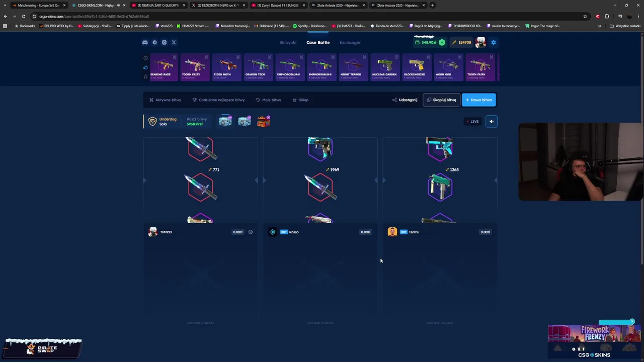
Task: Open the Imgur bookmark
Action: (542, 26)
